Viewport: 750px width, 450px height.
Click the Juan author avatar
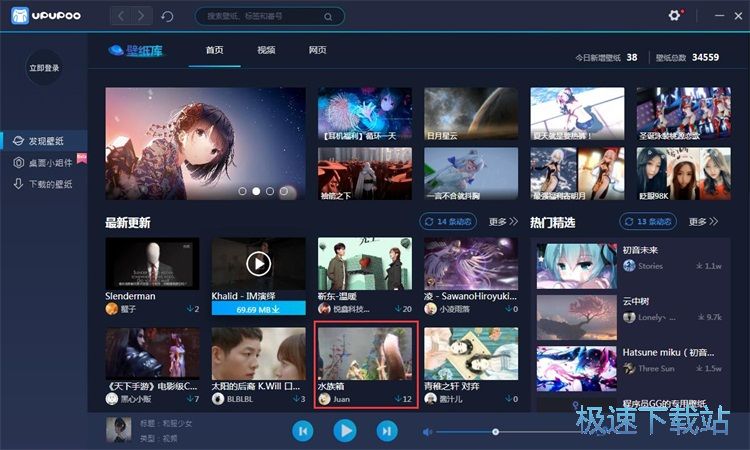click(x=324, y=399)
